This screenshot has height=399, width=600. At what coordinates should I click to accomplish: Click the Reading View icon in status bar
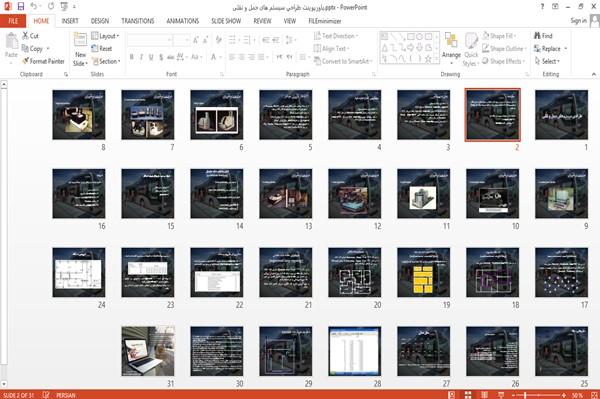coord(484,395)
